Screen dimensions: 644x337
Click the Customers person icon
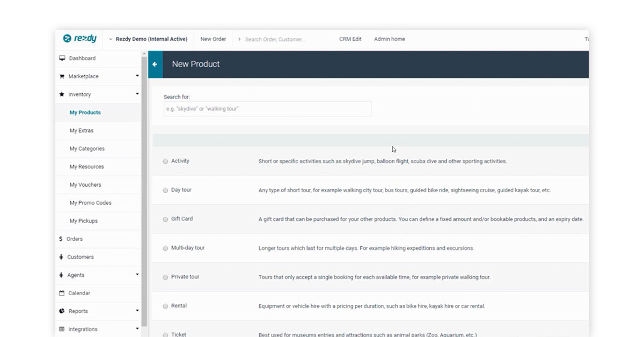pos(61,257)
